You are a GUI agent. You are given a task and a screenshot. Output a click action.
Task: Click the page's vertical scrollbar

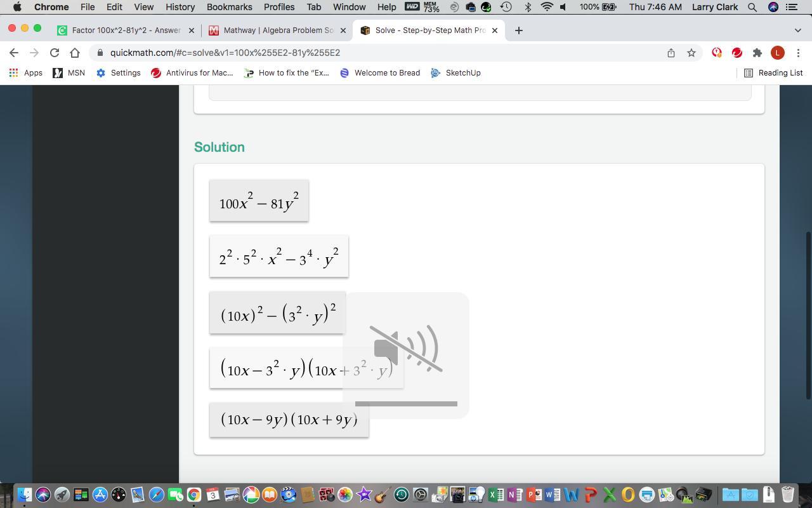pos(808,316)
